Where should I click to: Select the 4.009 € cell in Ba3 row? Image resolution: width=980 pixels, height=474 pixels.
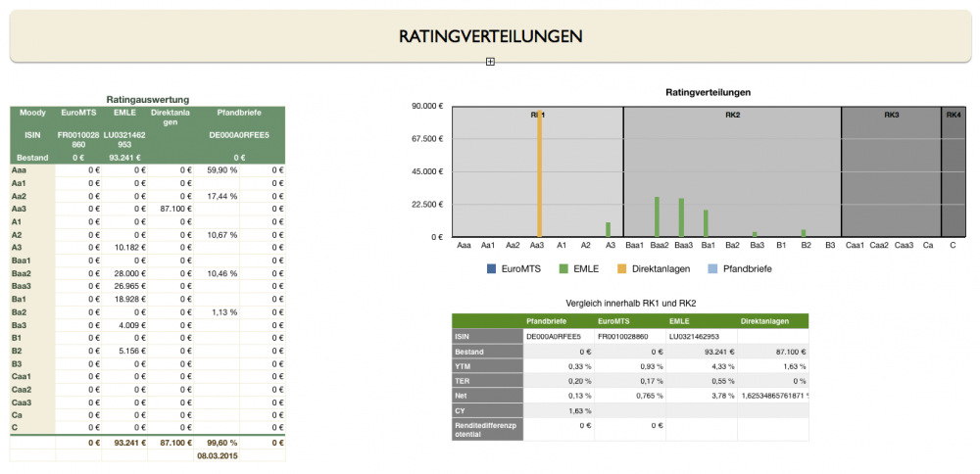point(124,325)
